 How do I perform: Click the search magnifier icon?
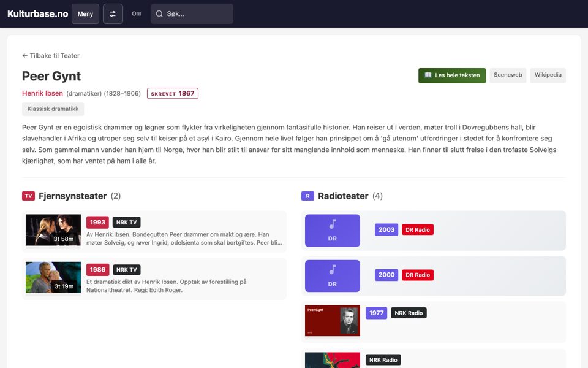point(159,14)
